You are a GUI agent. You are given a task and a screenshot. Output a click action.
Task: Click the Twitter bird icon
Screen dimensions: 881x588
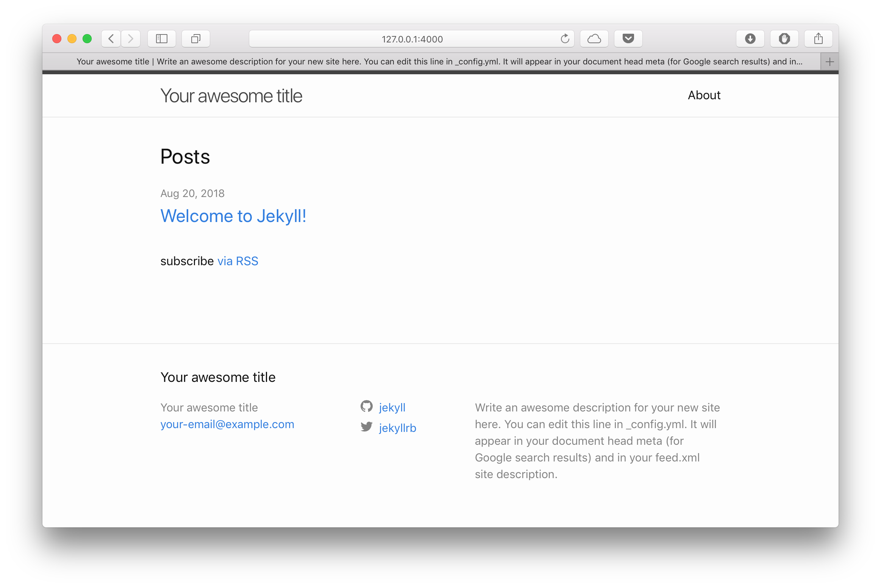pyautogui.click(x=367, y=427)
